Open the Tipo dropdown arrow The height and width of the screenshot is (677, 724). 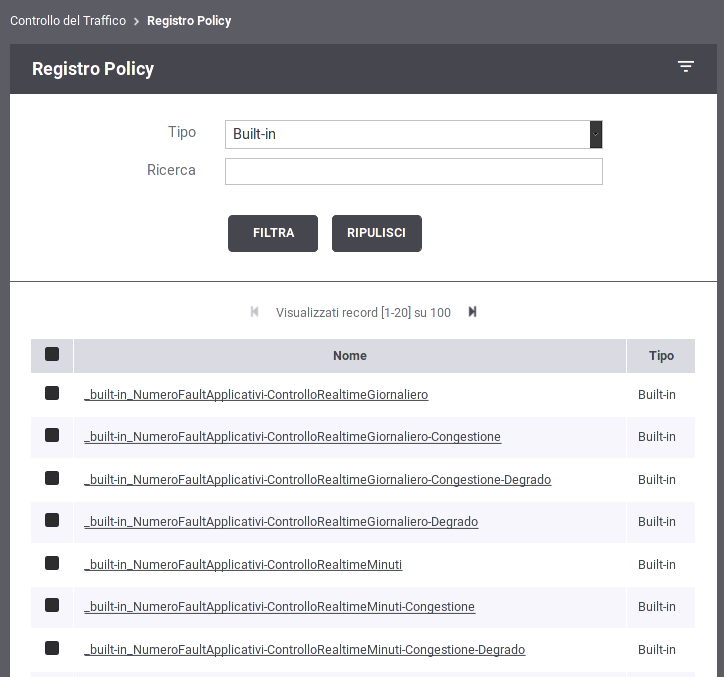(x=596, y=134)
